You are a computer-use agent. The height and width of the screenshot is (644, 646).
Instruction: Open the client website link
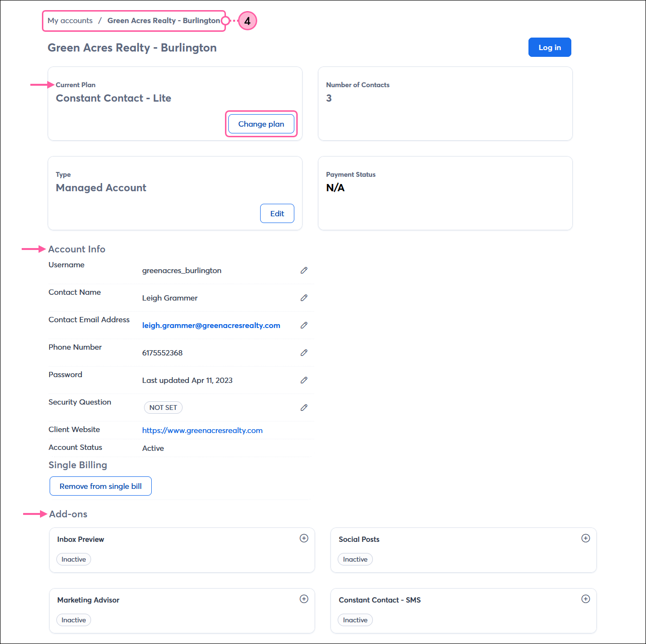point(202,430)
